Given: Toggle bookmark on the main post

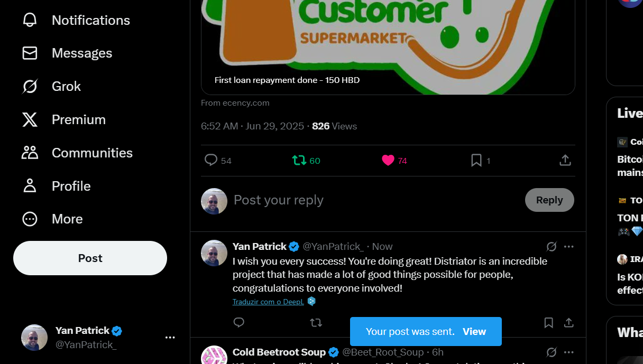Looking at the screenshot, I should point(476,160).
